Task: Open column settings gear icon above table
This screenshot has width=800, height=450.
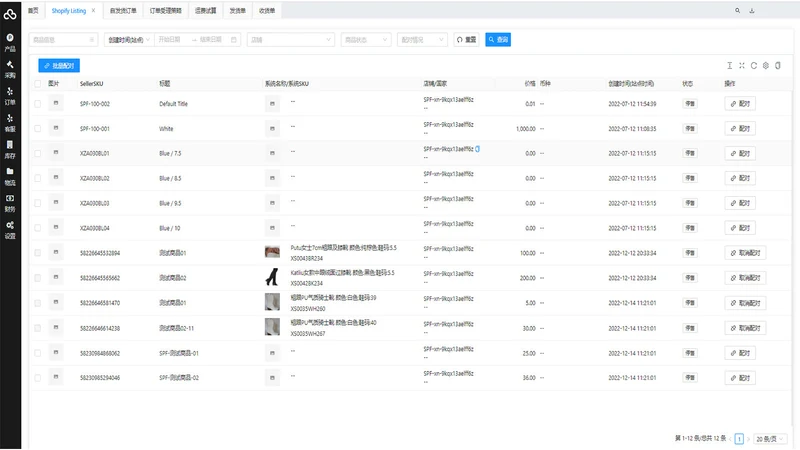Action: 766,65
